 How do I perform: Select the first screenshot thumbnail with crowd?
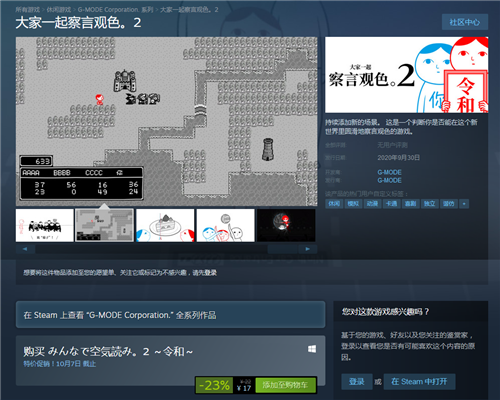pyautogui.click(x=45, y=225)
